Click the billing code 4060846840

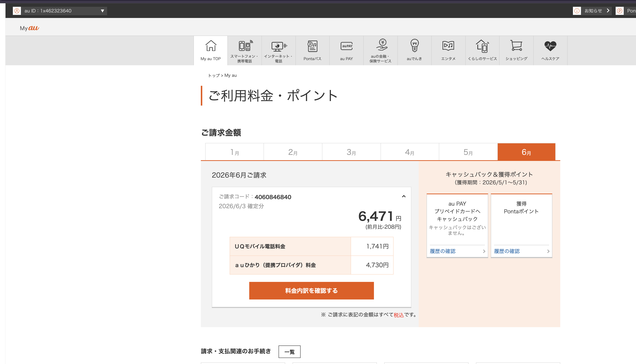tap(273, 197)
